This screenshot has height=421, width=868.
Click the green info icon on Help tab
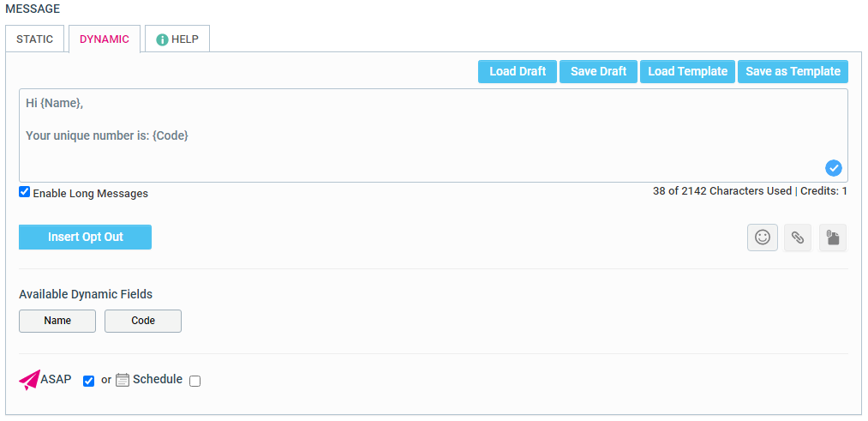(x=162, y=40)
